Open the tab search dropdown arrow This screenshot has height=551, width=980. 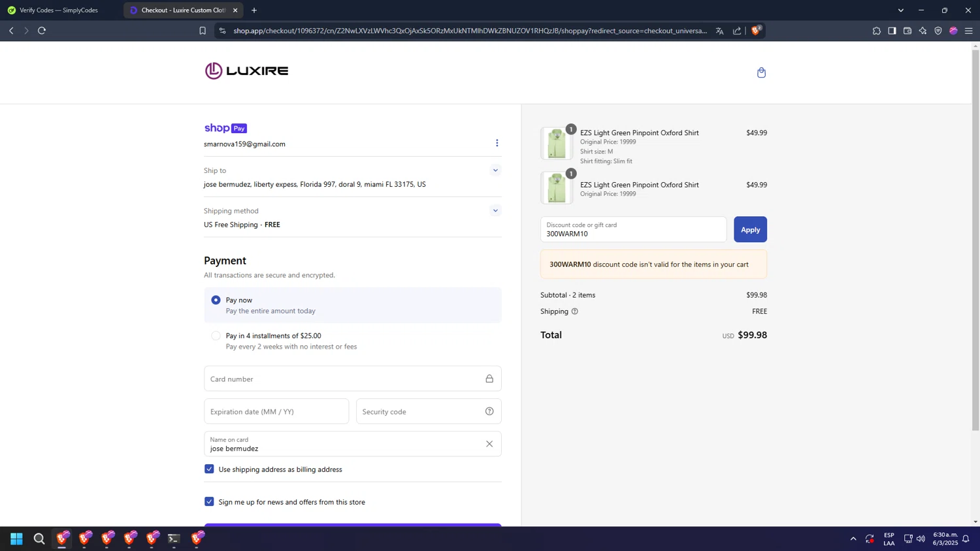[900, 10]
